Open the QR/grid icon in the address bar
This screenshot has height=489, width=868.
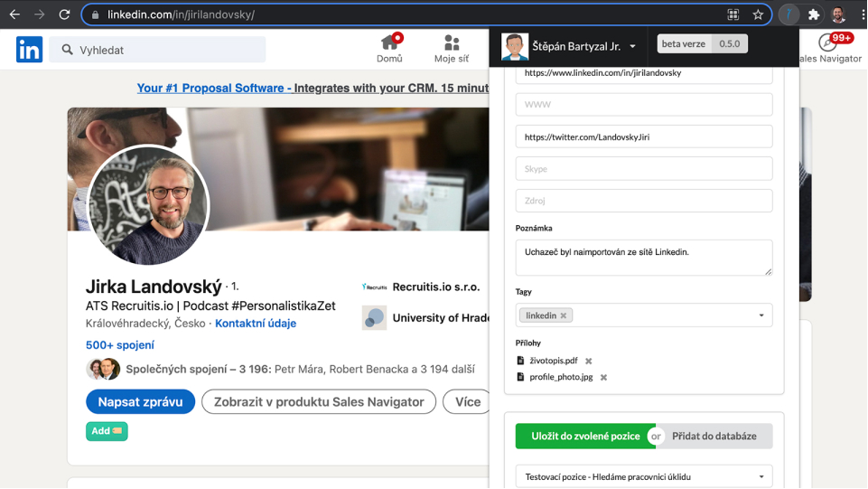(x=733, y=15)
